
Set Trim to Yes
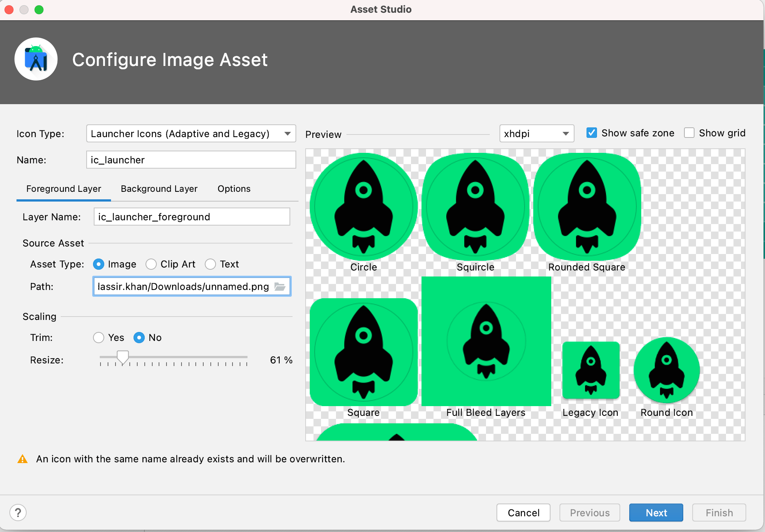pos(99,338)
